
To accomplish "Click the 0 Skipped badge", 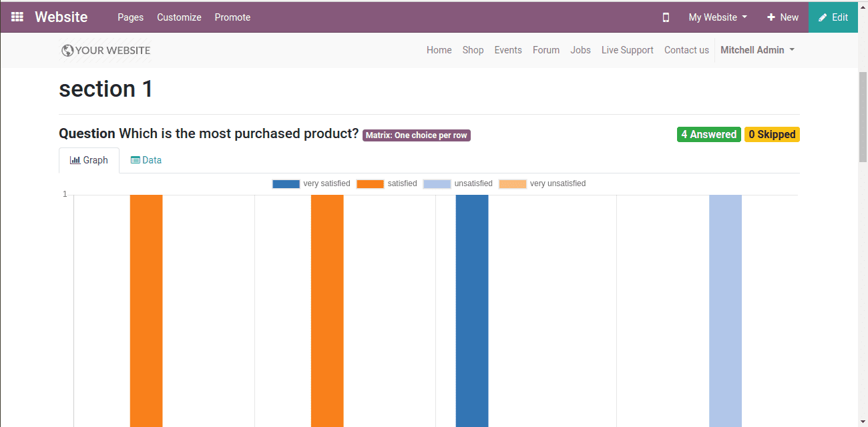I will click(772, 135).
